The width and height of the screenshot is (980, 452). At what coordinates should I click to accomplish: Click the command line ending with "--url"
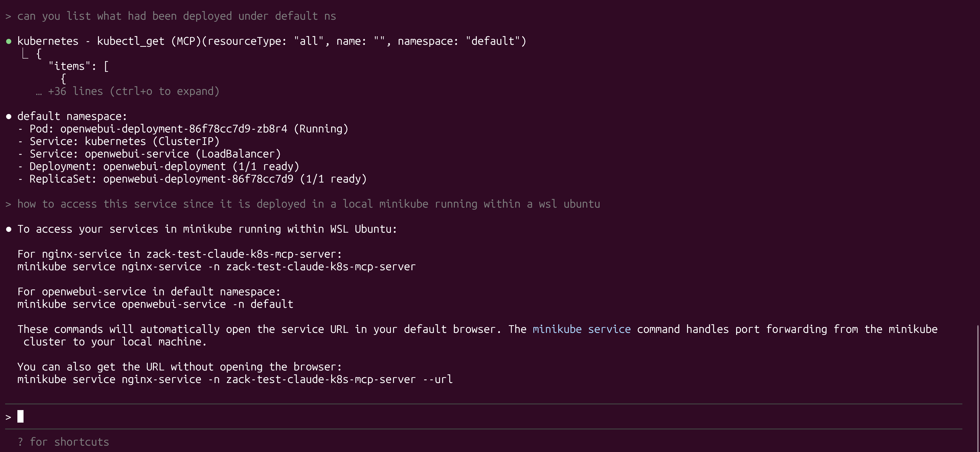(235, 379)
